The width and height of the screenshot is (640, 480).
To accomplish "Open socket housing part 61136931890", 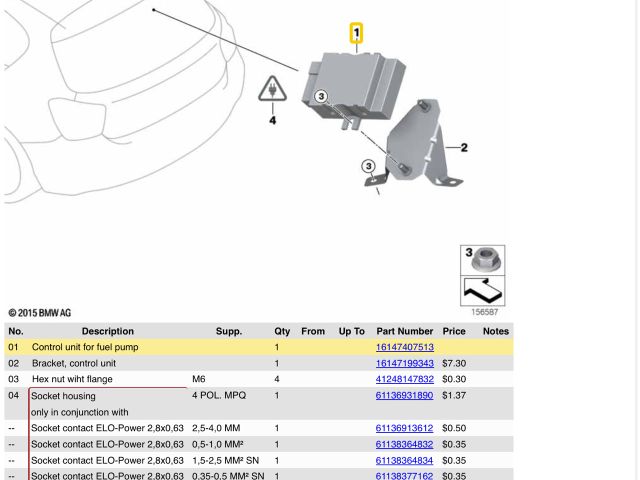I will click(x=404, y=396).
